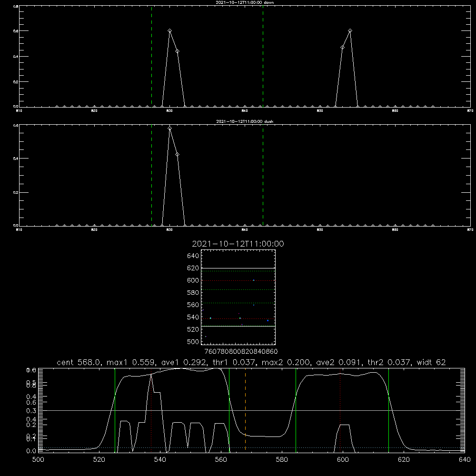This screenshot has width=476, height=476.
Task: Click the 500 label on bottom plot x-axis
Action: (x=38, y=460)
